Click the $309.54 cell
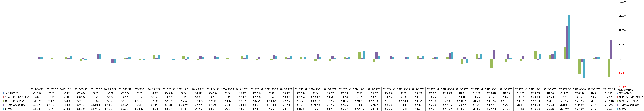Screen dimensions: 644x111 coord(492,105)
